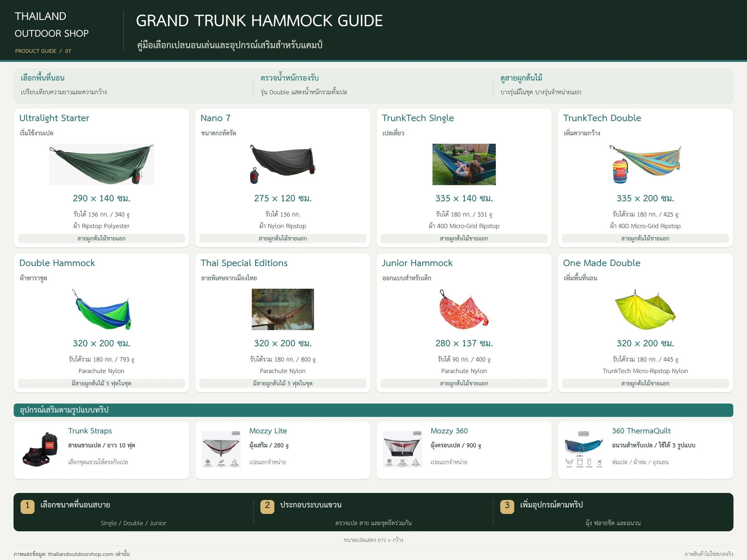Open the Thai Special Editions lakeside photo
The height and width of the screenshot is (560, 747).
pyautogui.click(x=283, y=309)
